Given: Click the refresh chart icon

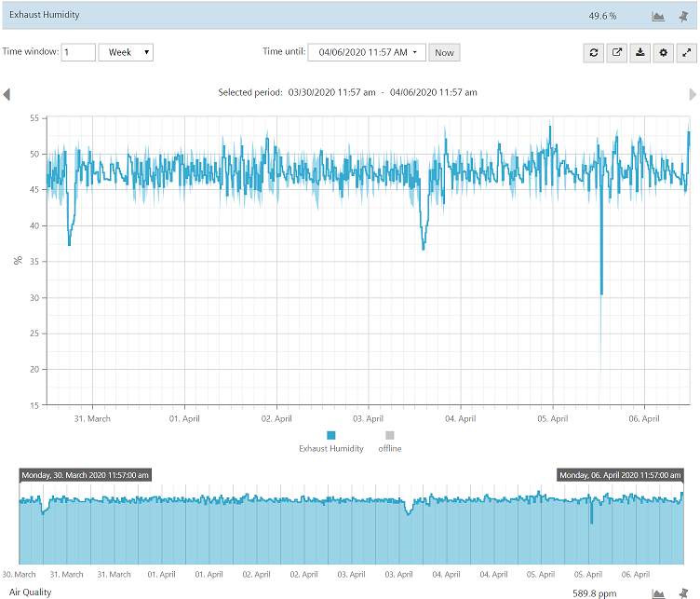Looking at the screenshot, I should [x=594, y=53].
